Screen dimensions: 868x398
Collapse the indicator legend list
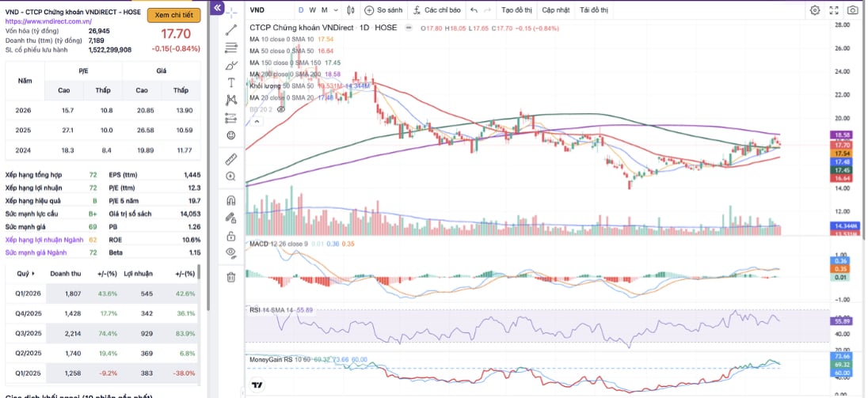(x=257, y=122)
